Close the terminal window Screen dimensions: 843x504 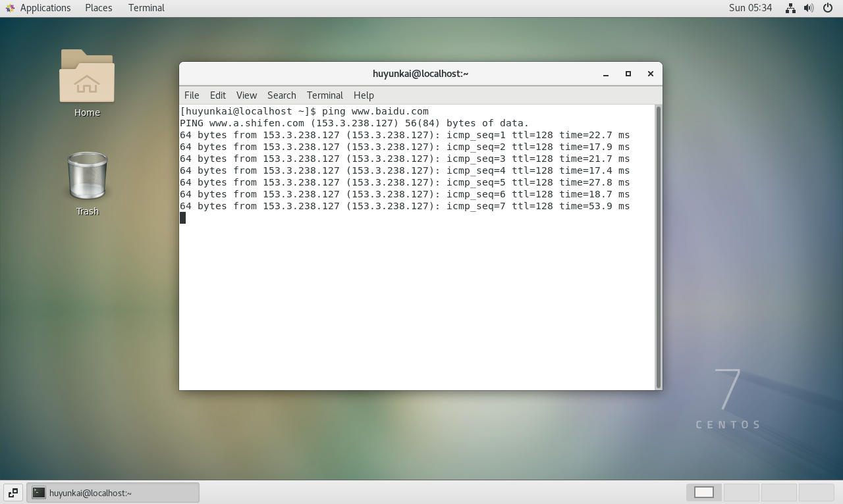click(651, 74)
